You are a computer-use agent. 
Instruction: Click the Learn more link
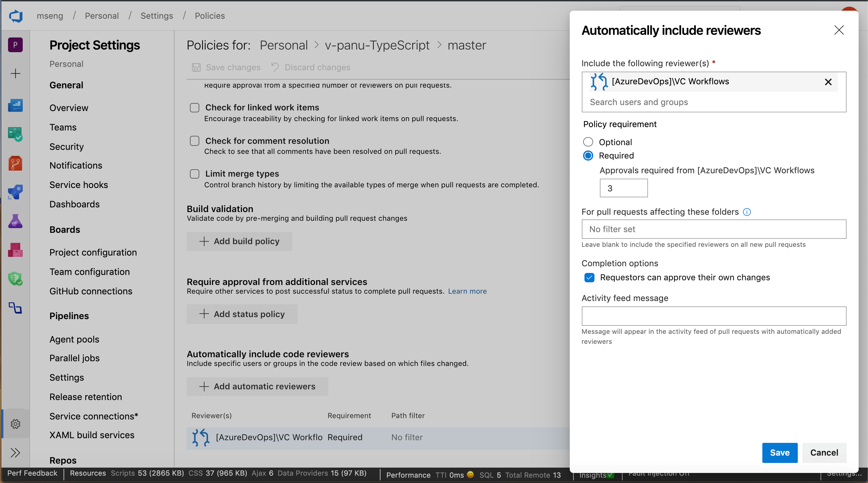(467, 290)
